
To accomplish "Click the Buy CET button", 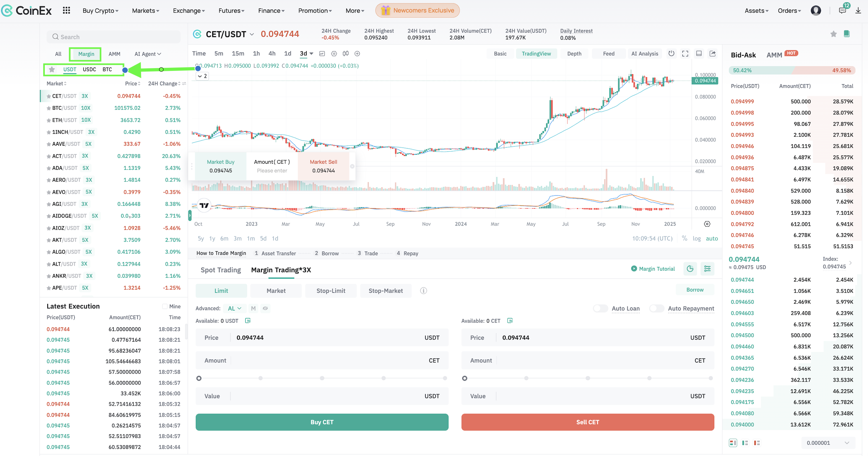I will [322, 422].
